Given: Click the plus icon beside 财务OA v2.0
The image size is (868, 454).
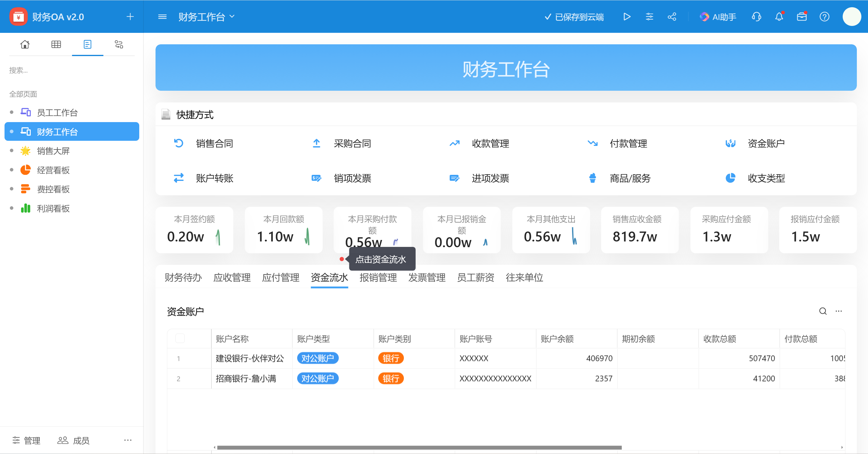Looking at the screenshot, I should 130,17.
